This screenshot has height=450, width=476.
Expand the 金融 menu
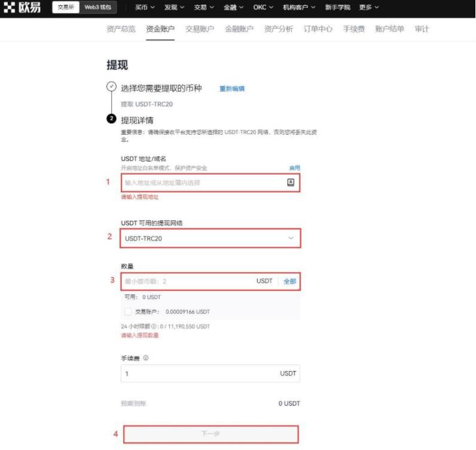[233, 7]
